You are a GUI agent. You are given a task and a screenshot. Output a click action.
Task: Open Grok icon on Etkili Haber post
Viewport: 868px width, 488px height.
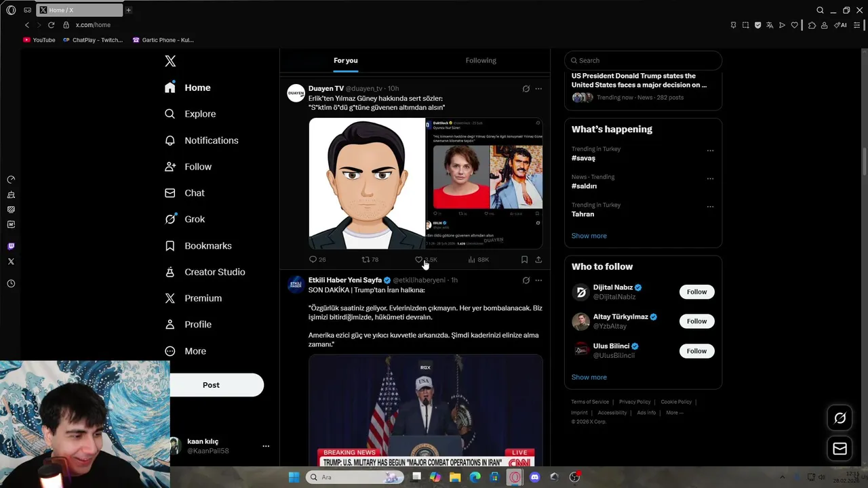[526, 280]
